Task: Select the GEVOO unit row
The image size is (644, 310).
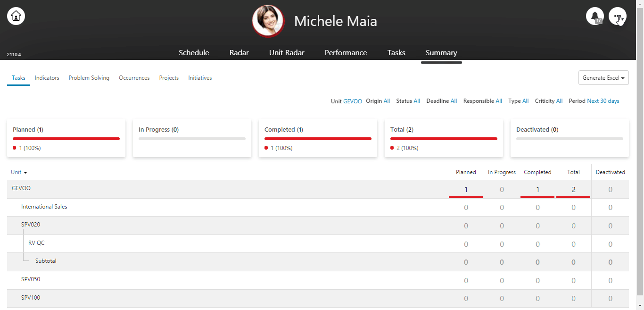Action: [318, 189]
